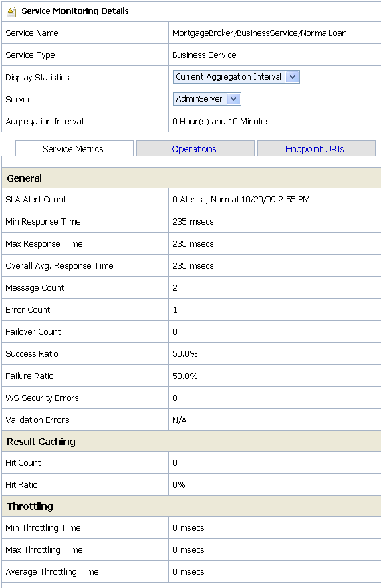Click the Service Monitoring Details page icon

11,11
